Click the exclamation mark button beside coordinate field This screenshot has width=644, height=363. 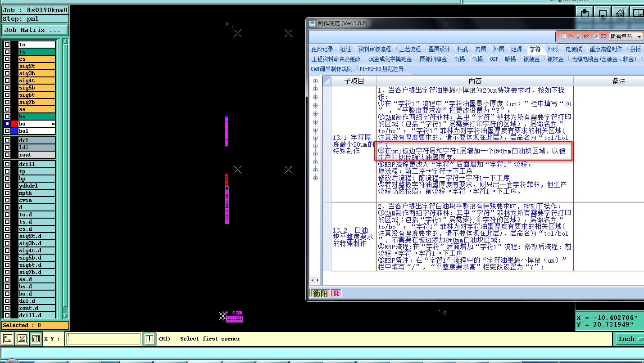[x=150, y=339]
